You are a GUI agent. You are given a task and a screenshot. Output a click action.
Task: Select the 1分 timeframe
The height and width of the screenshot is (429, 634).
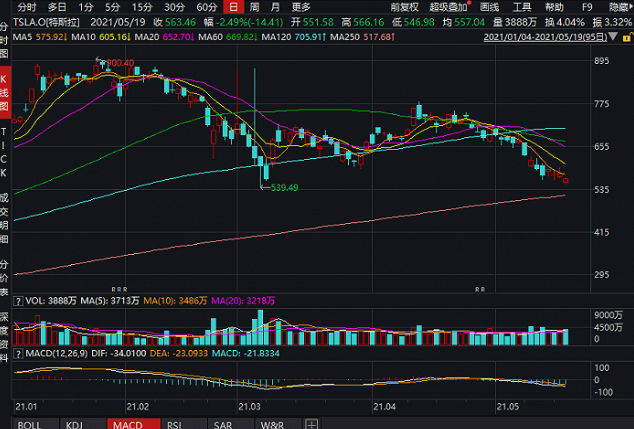pyautogui.click(x=86, y=7)
